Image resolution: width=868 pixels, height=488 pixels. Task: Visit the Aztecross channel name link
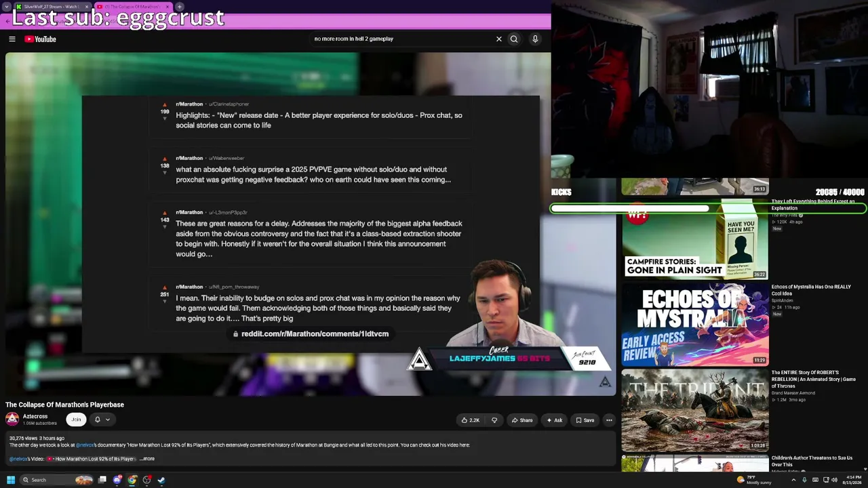point(35,416)
